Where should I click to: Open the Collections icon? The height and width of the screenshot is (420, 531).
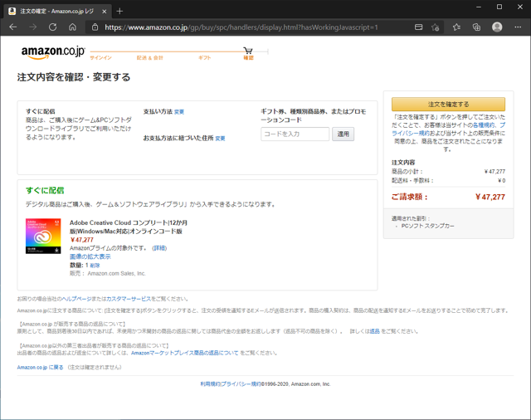476,27
